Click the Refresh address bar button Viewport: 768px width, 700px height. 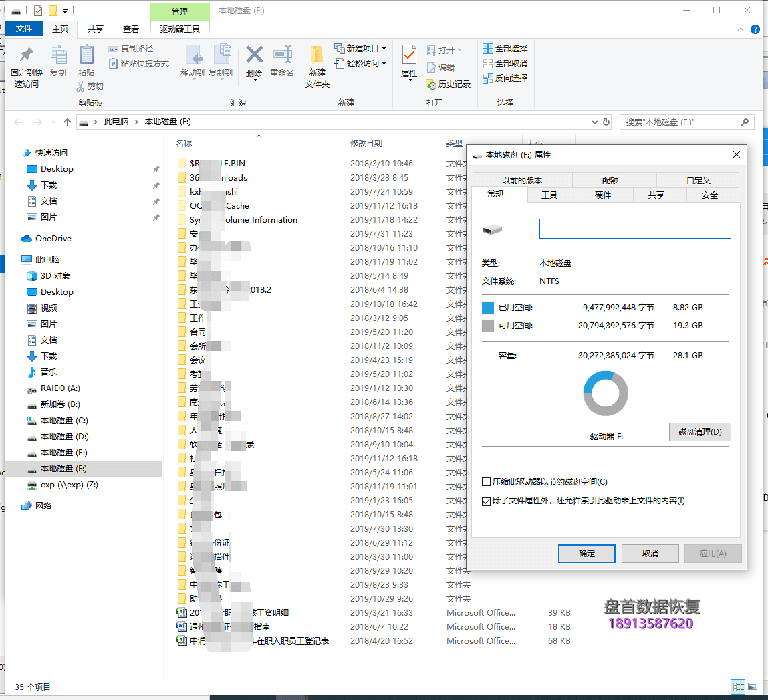(606, 122)
